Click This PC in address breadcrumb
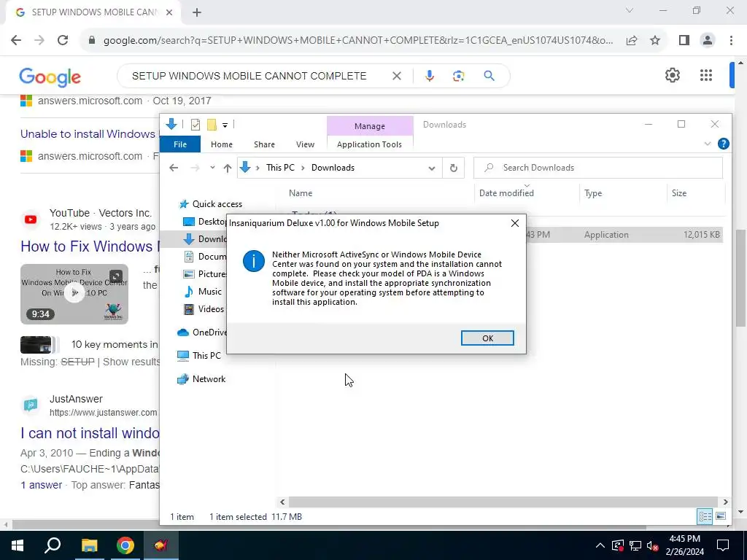 280,168
